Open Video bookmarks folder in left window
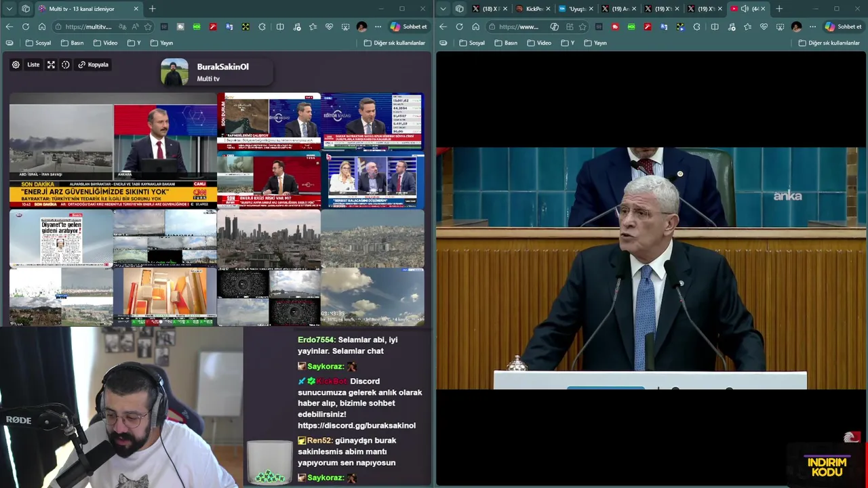The height and width of the screenshot is (488, 868). 105,43
